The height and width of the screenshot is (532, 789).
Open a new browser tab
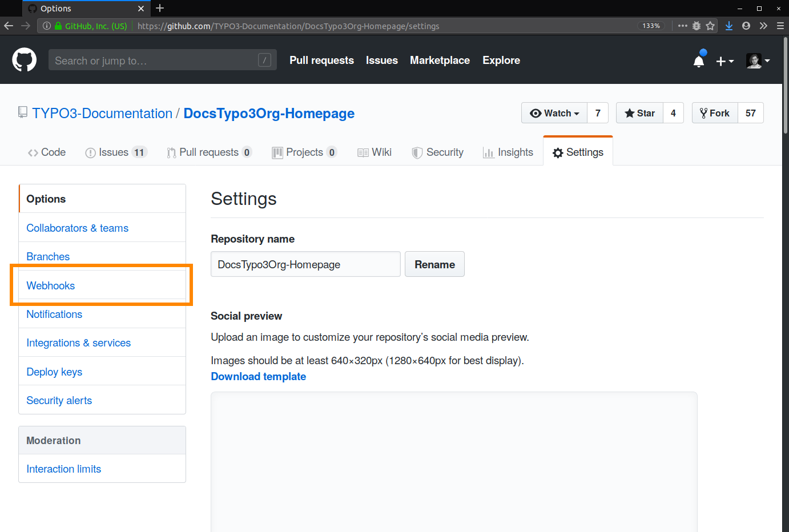(x=160, y=8)
